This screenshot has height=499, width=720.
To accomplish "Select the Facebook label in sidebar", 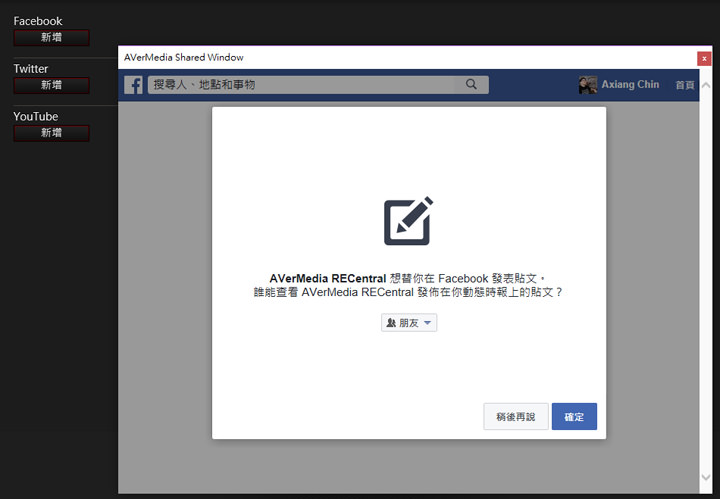I will 38,21.
